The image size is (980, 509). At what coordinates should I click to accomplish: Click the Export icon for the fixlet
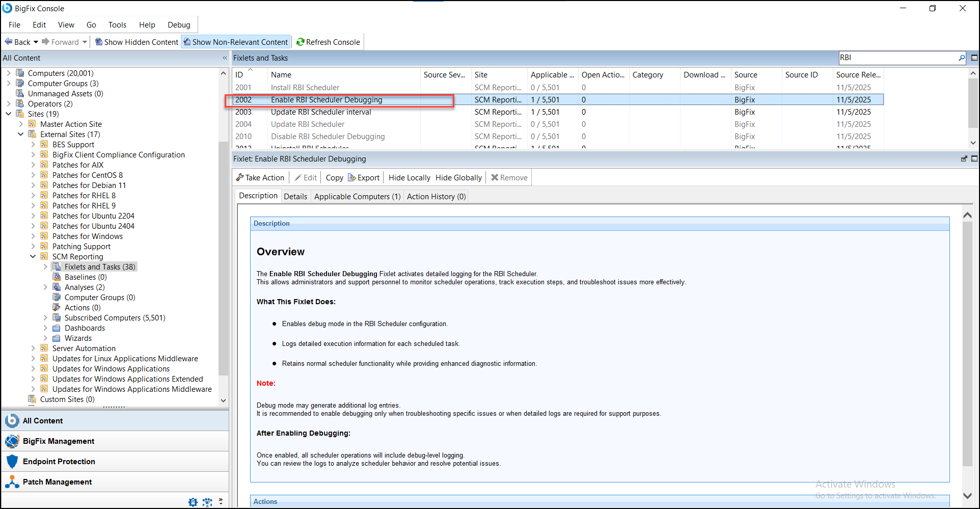point(351,177)
